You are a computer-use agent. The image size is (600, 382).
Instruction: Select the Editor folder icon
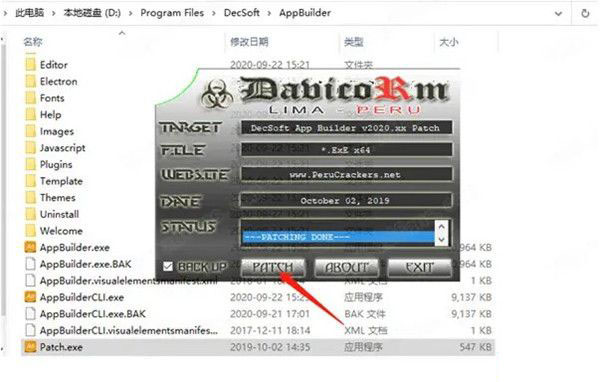coord(30,64)
